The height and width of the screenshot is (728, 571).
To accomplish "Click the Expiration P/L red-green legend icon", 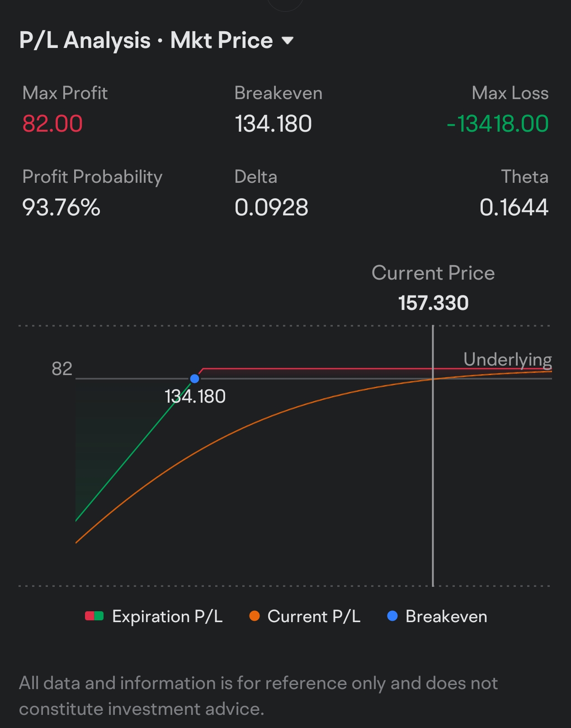I will point(94,616).
